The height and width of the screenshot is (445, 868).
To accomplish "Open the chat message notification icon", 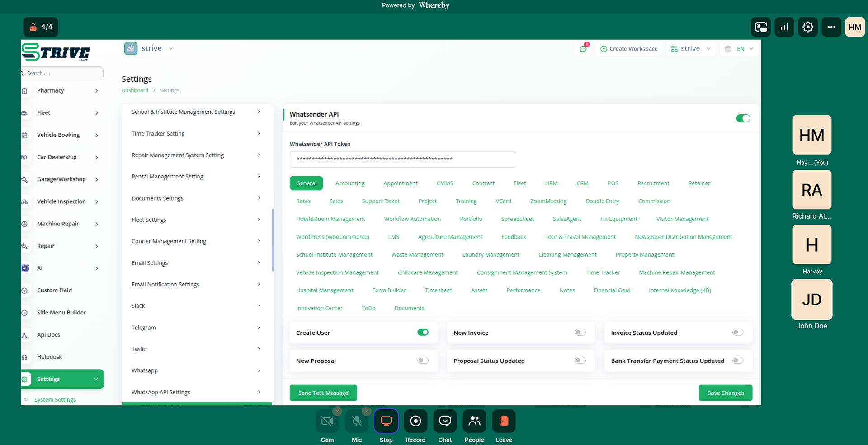I will pos(583,49).
